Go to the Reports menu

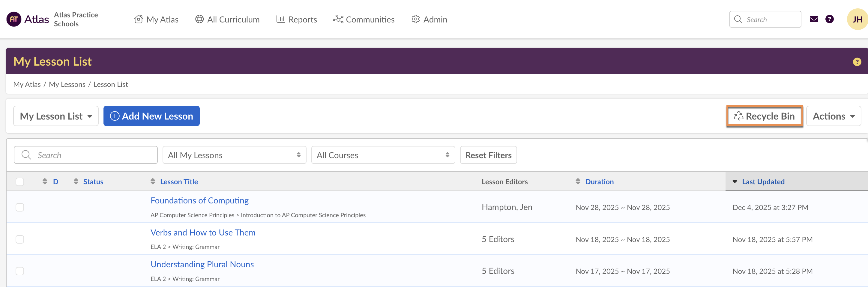(x=297, y=19)
